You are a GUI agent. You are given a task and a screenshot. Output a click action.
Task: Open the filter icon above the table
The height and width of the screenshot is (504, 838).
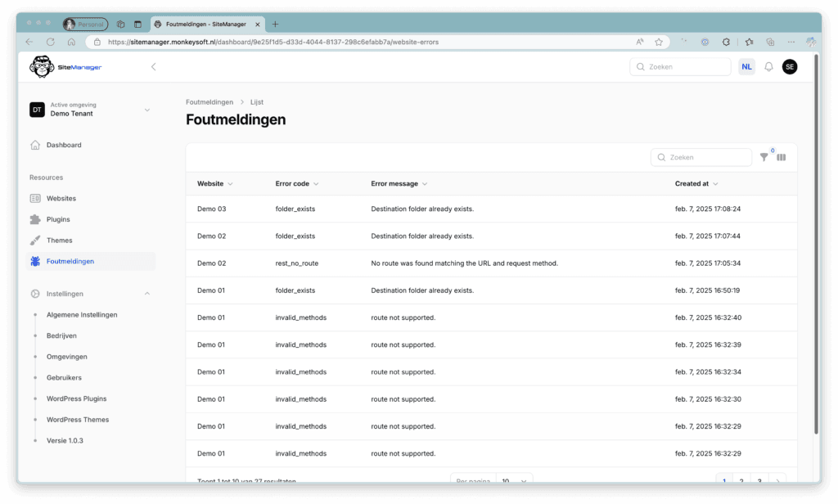coord(764,156)
